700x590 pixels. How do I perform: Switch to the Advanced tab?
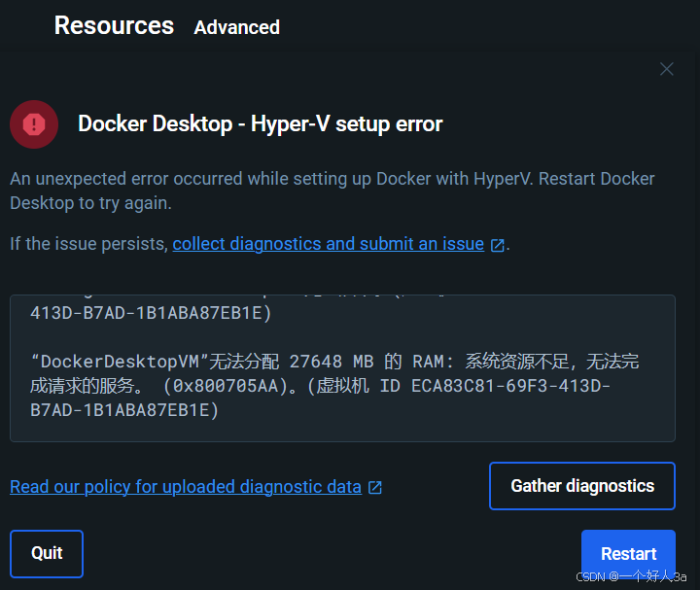[x=236, y=27]
